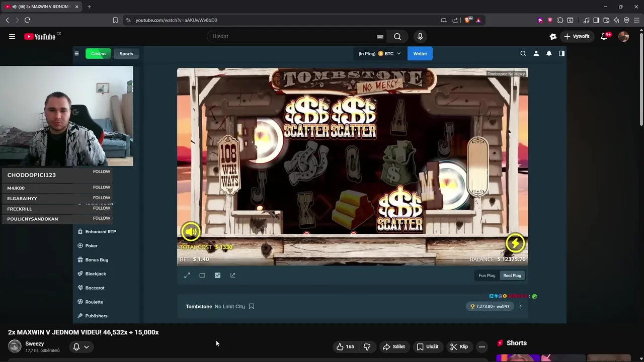The image size is (644, 362).
Task: Show the browser sidebar panel icon
Action: pos(596,20)
